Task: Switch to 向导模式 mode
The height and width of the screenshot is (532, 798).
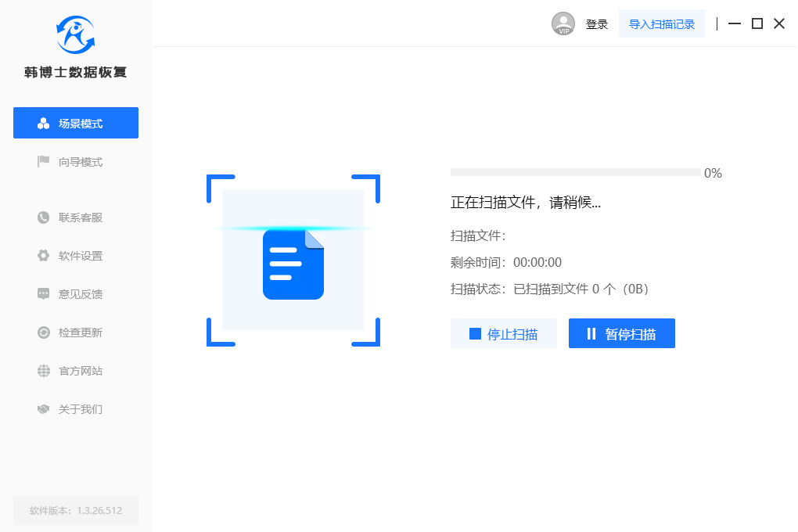Action: tap(75, 161)
